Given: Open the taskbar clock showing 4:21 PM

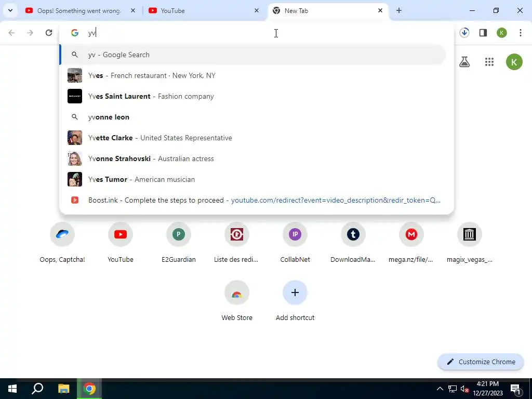Looking at the screenshot, I should click(x=488, y=389).
